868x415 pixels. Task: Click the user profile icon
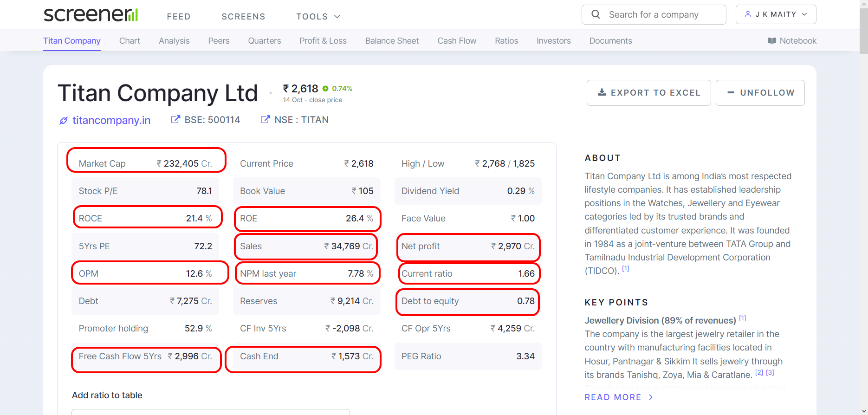click(x=748, y=14)
